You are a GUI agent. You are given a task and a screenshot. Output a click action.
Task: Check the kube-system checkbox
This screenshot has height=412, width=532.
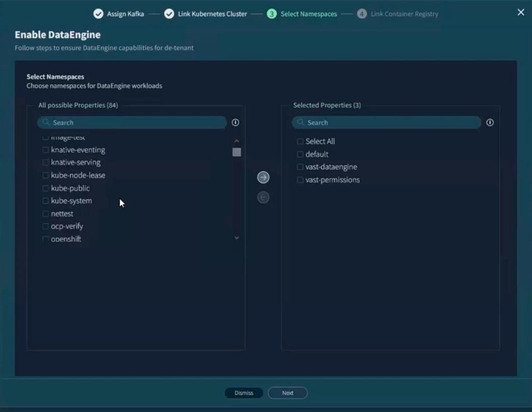pyautogui.click(x=46, y=201)
